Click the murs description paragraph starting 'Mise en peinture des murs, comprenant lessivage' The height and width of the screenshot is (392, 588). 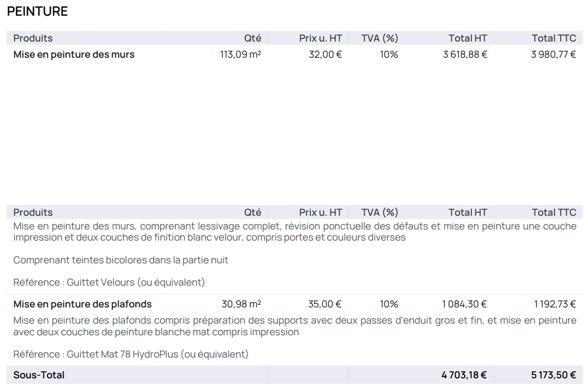point(295,231)
